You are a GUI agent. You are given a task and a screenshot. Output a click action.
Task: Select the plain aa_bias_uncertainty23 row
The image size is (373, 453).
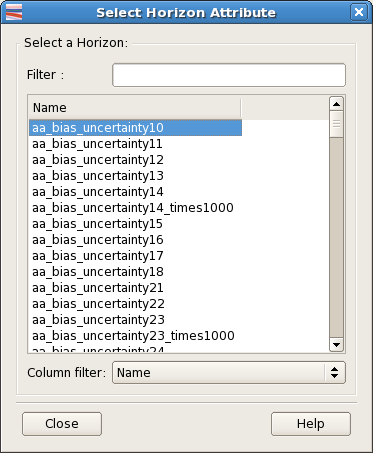pyautogui.click(x=135, y=320)
